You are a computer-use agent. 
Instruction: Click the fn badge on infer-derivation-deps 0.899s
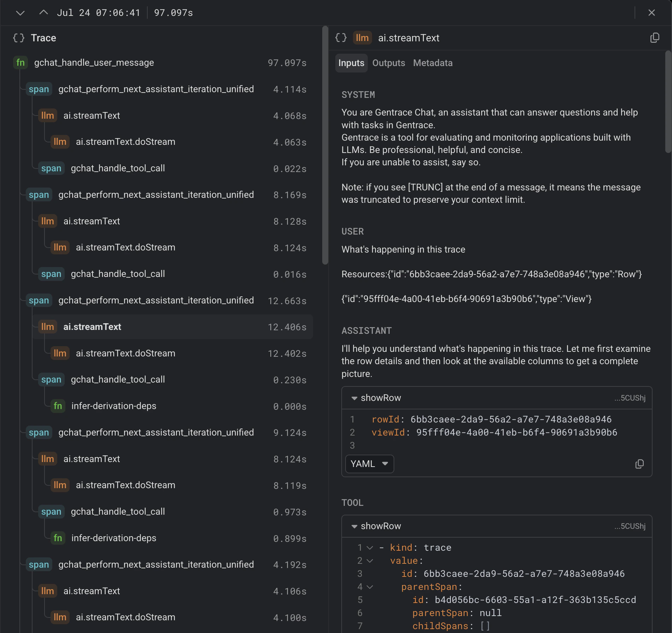point(58,538)
